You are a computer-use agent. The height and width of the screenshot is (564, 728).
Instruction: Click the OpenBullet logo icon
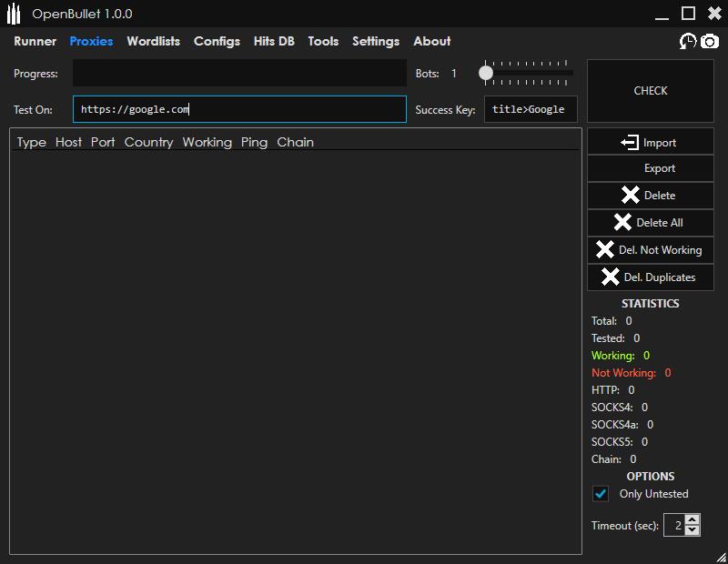[14, 14]
